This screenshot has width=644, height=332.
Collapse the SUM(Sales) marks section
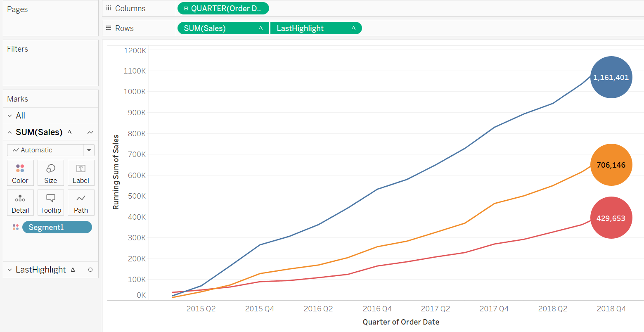tap(10, 132)
